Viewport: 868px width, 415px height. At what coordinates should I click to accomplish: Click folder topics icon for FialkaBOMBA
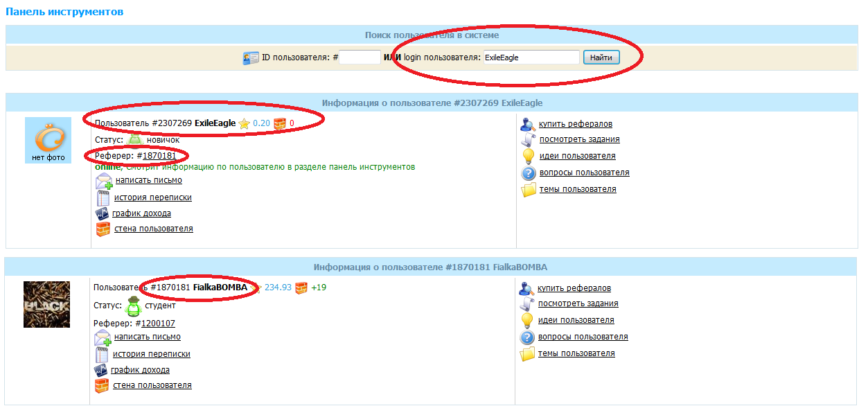click(527, 354)
